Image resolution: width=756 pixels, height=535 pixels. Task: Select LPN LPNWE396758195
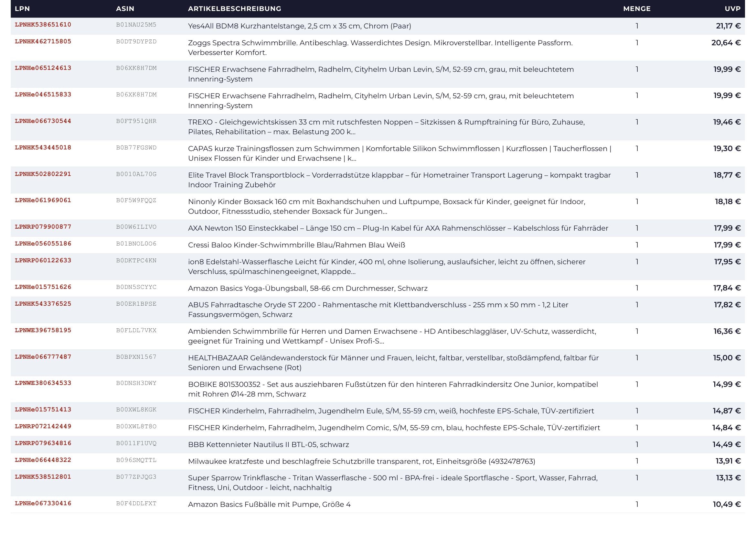pyautogui.click(x=43, y=331)
